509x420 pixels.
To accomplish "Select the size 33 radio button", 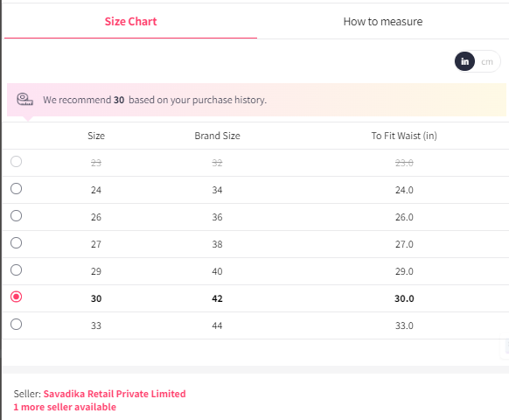I will [17, 324].
